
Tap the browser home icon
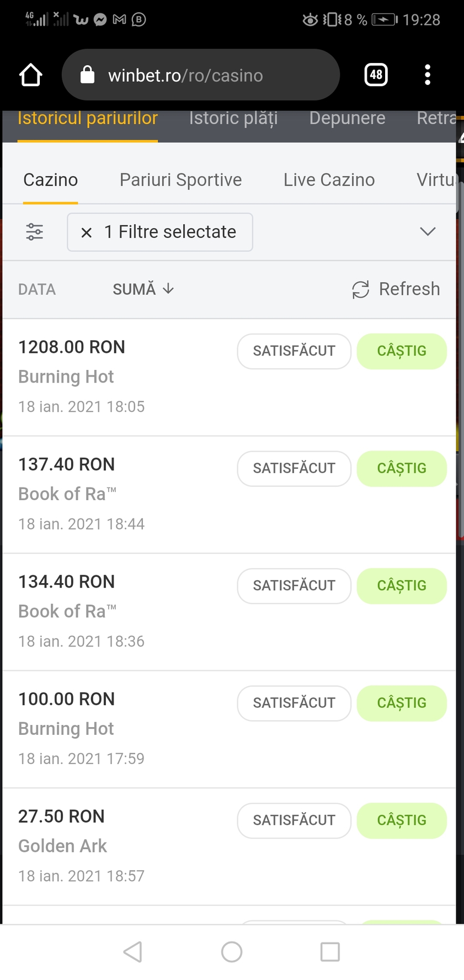(31, 75)
